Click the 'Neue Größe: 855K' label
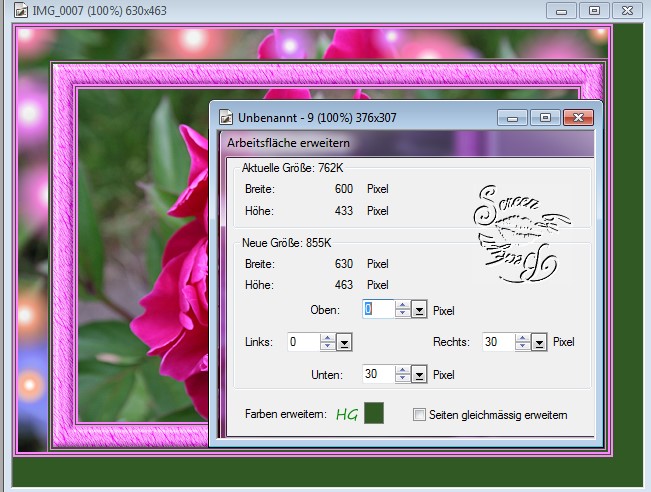 tap(286, 243)
